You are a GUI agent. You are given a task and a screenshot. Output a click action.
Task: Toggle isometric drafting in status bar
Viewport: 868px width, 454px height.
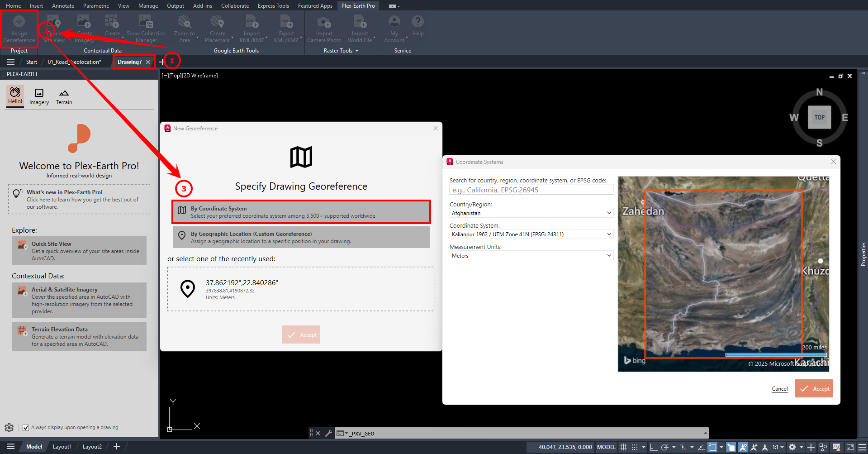point(683,447)
